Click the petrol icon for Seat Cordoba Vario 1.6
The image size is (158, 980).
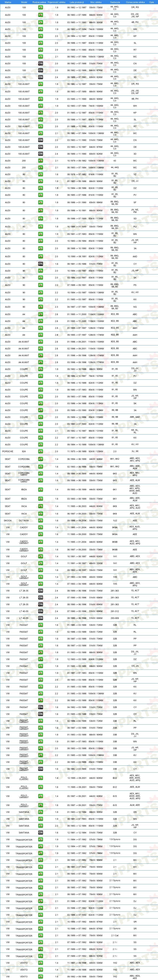[x=40, y=480]
